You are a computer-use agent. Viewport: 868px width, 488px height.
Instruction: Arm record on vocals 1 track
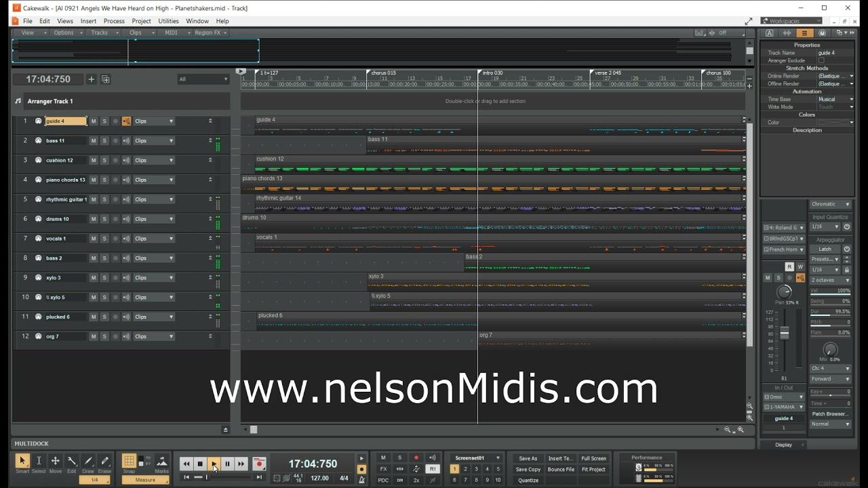pyautogui.click(x=115, y=239)
